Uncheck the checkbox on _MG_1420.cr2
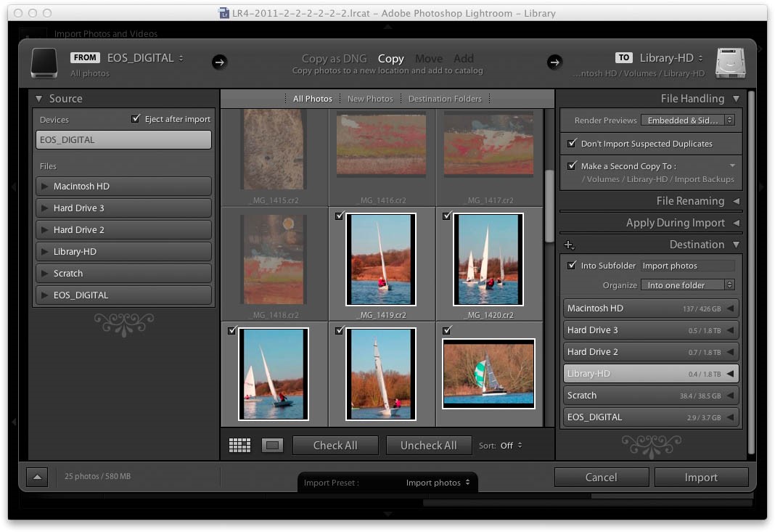775x532 pixels. (x=446, y=216)
